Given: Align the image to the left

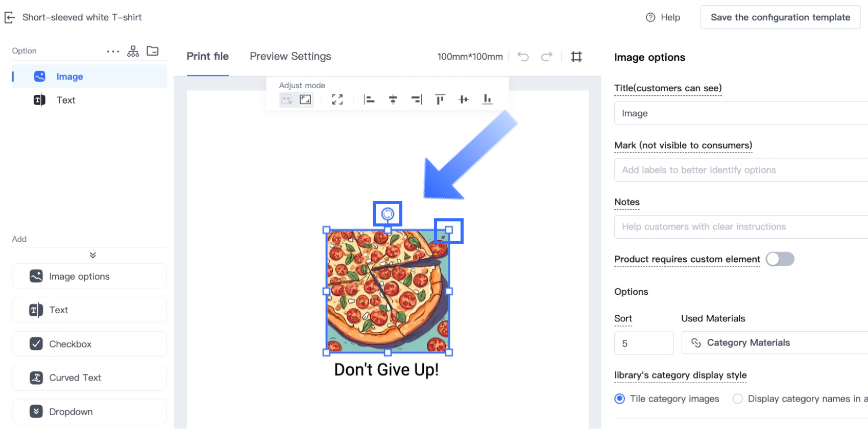Looking at the screenshot, I should [369, 99].
